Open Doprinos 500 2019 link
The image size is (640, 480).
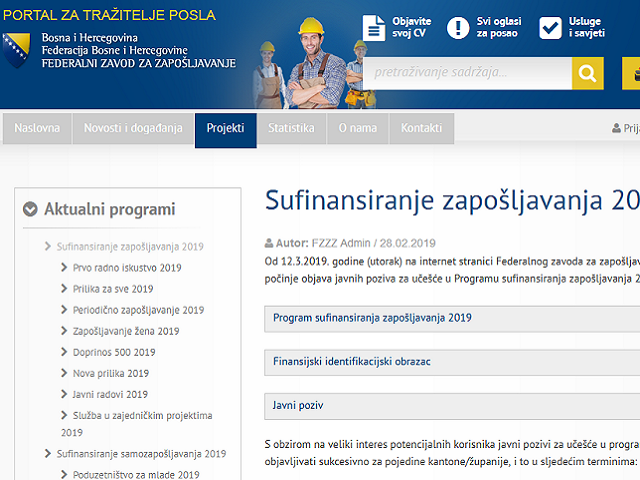click(114, 352)
